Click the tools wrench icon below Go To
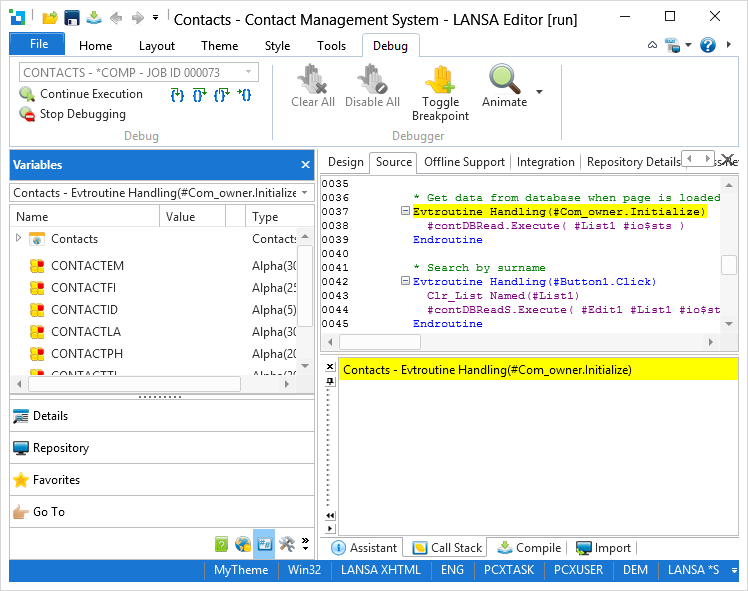Screen dimensions: 748x591 click(286, 544)
